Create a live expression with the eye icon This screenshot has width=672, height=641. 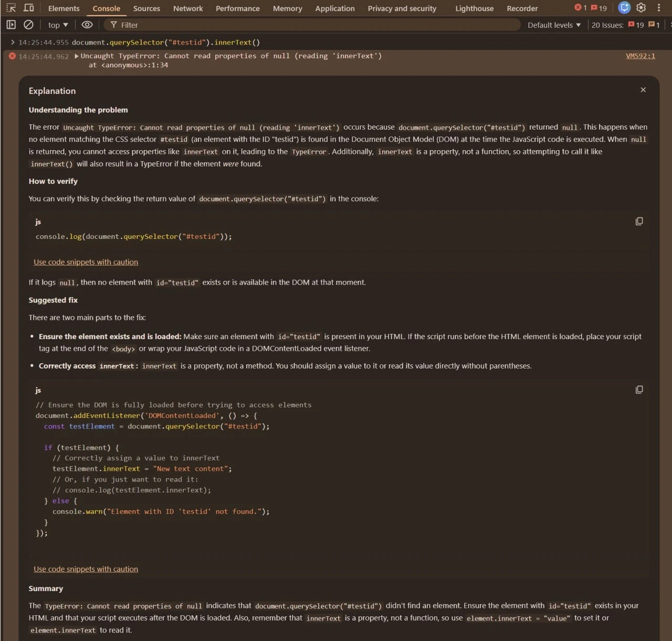coord(87,25)
